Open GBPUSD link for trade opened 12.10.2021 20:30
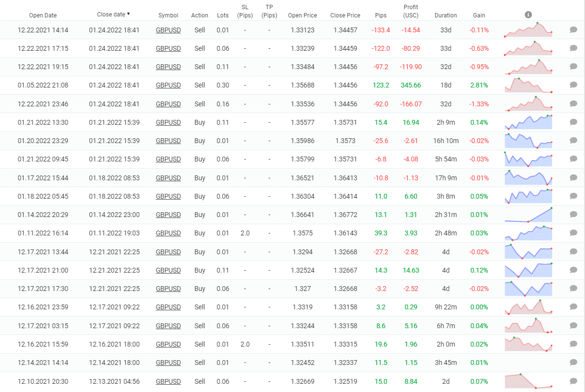This screenshot has width=585, height=392. click(168, 381)
